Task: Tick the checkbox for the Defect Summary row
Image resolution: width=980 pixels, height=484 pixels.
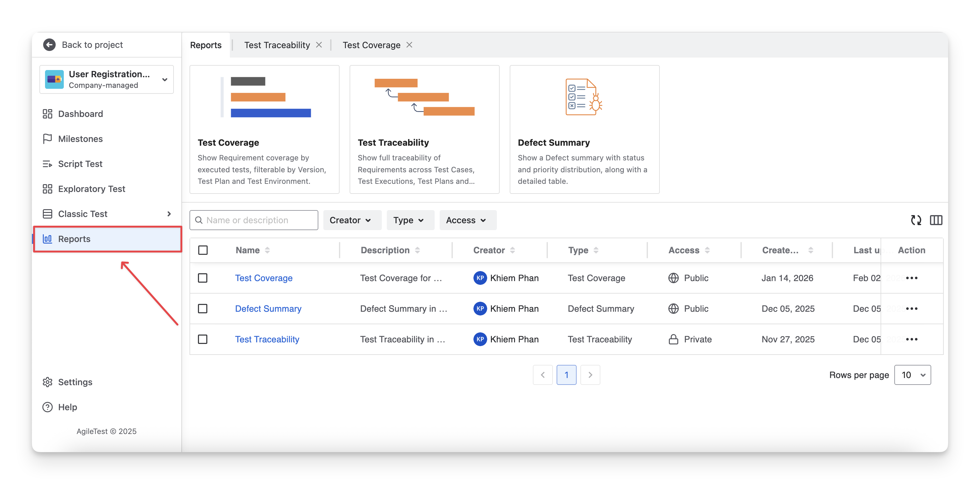Action: (203, 308)
